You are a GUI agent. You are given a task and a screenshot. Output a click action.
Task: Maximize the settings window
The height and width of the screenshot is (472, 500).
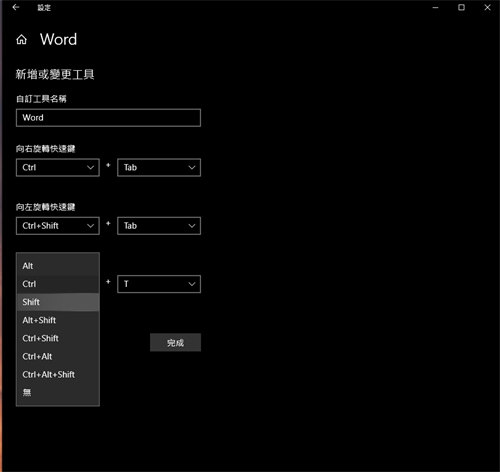coord(461,7)
